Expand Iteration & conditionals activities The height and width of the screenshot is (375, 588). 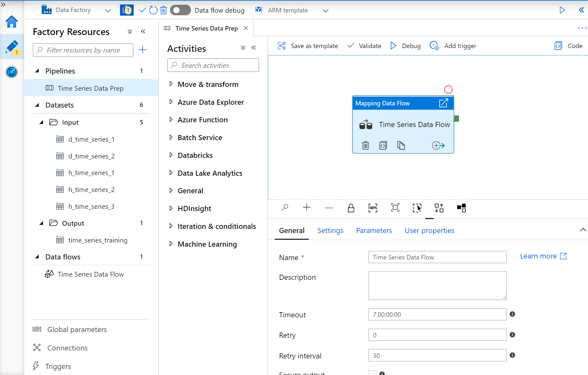click(x=171, y=226)
